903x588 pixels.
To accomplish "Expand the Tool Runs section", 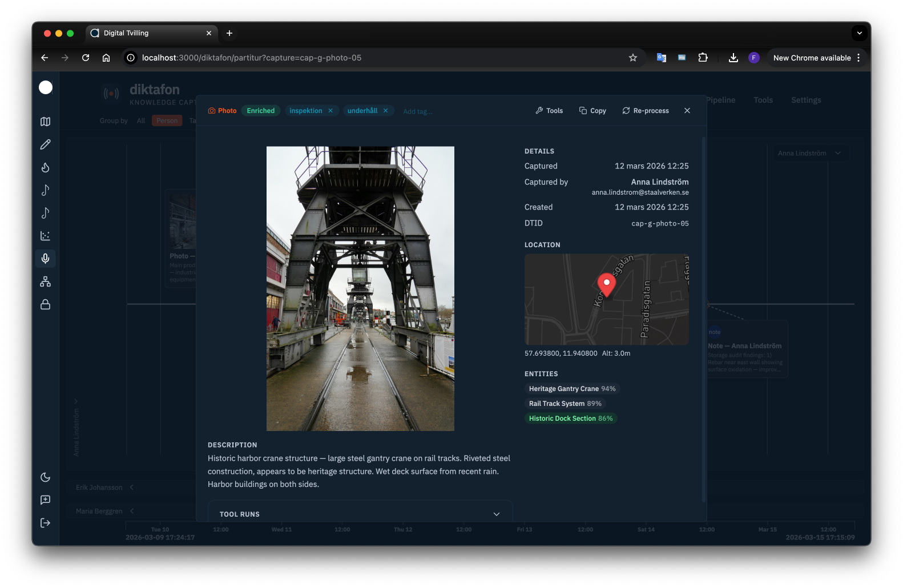I will [x=360, y=514].
